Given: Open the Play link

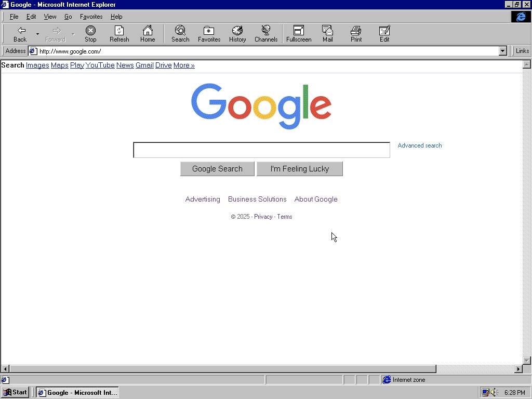Looking at the screenshot, I should [77, 65].
